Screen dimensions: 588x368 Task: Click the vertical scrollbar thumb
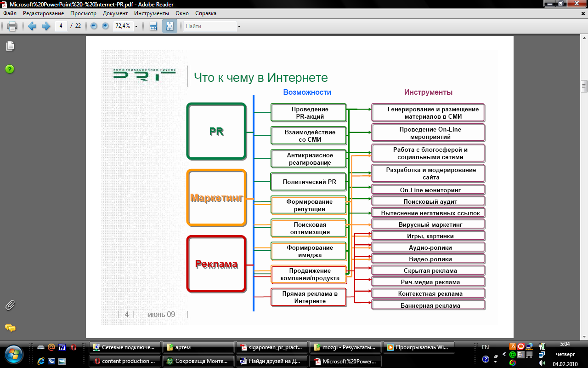coord(584,86)
